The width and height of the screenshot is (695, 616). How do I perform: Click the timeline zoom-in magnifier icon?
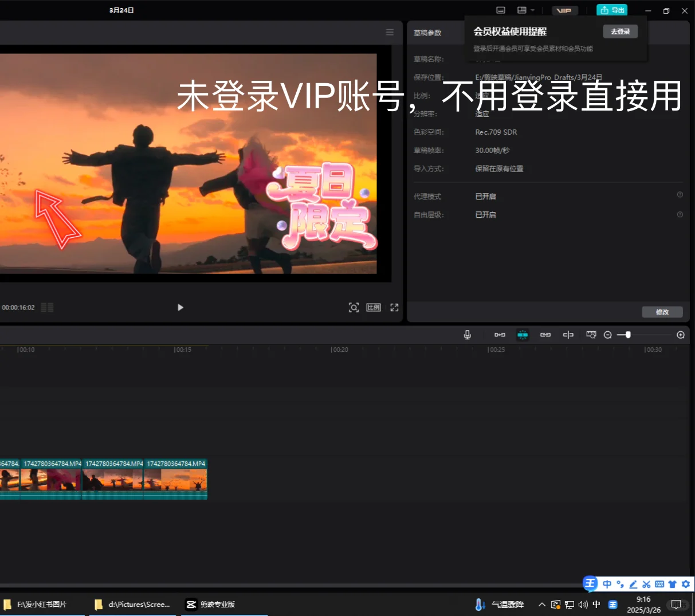tap(681, 335)
